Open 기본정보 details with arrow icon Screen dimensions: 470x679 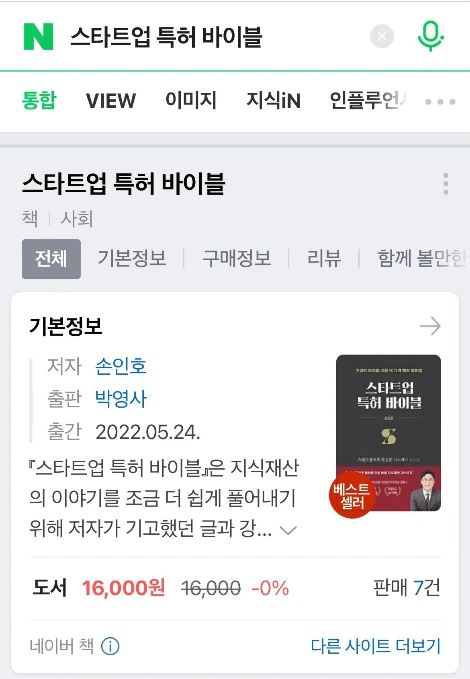430,326
